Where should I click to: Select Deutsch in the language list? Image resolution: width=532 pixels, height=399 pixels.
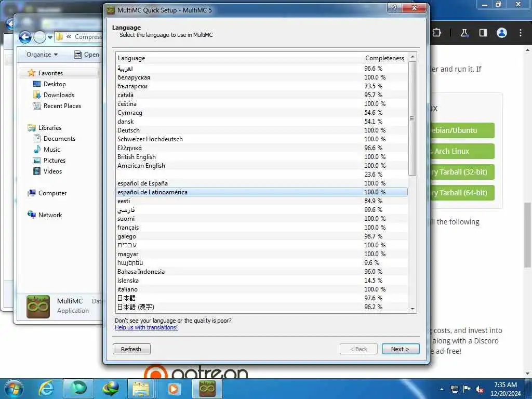coord(262,130)
